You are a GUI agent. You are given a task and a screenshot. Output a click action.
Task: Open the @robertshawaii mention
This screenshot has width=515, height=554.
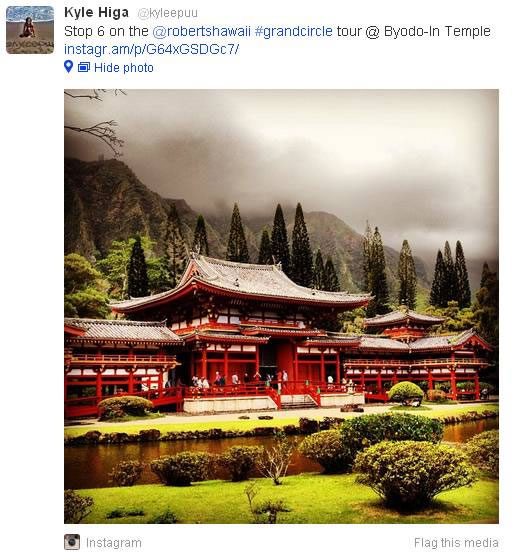click(201, 31)
